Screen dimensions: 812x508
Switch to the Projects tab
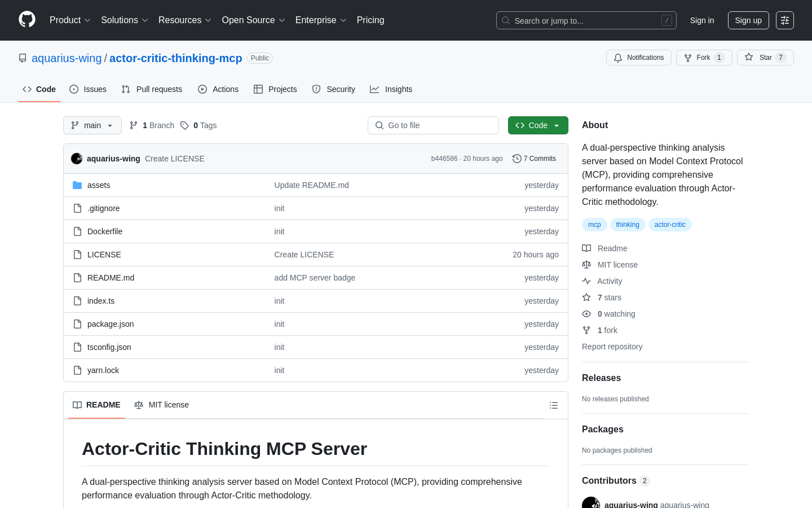(275, 89)
